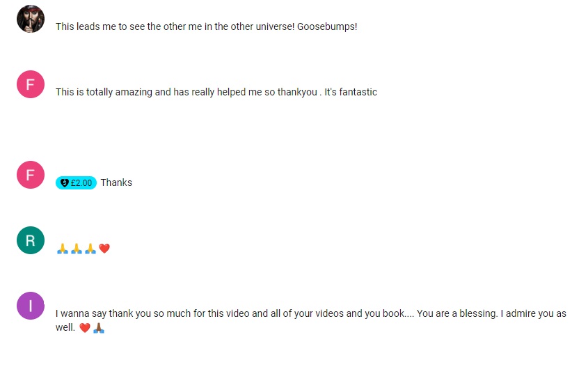Click the pink F avatar beside the £2.00 Thanks
Viewport: 588px width, 367px height.
[31, 175]
